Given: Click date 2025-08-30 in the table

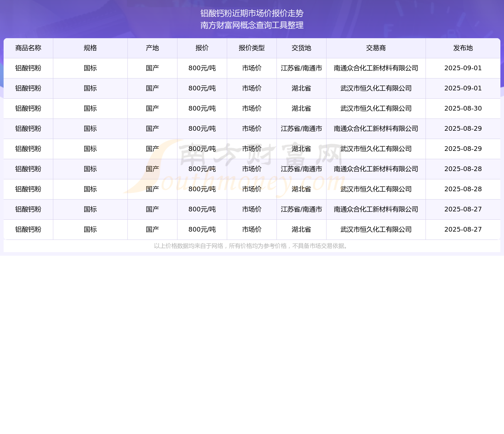Looking at the screenshot, I should (x=463, y=108).
